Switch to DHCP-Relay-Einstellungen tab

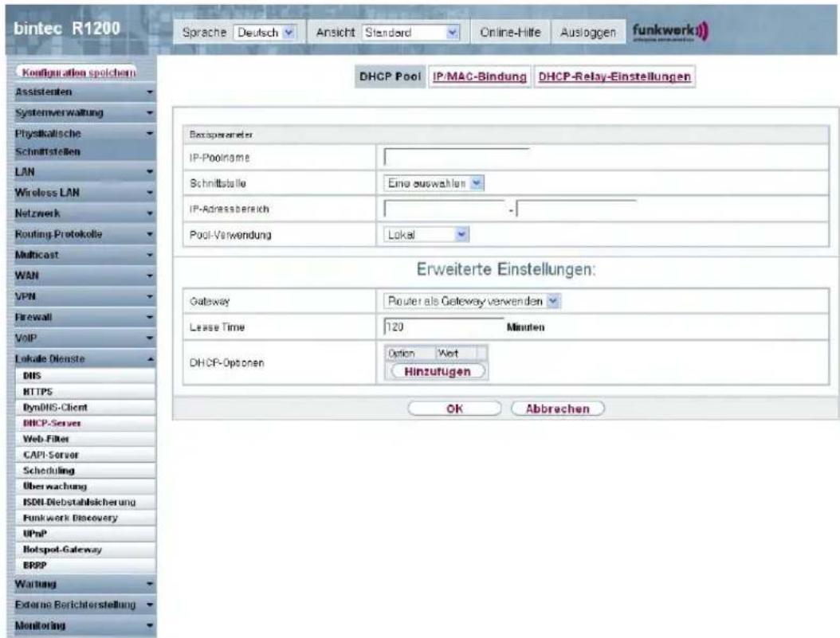tap(614, 76)
